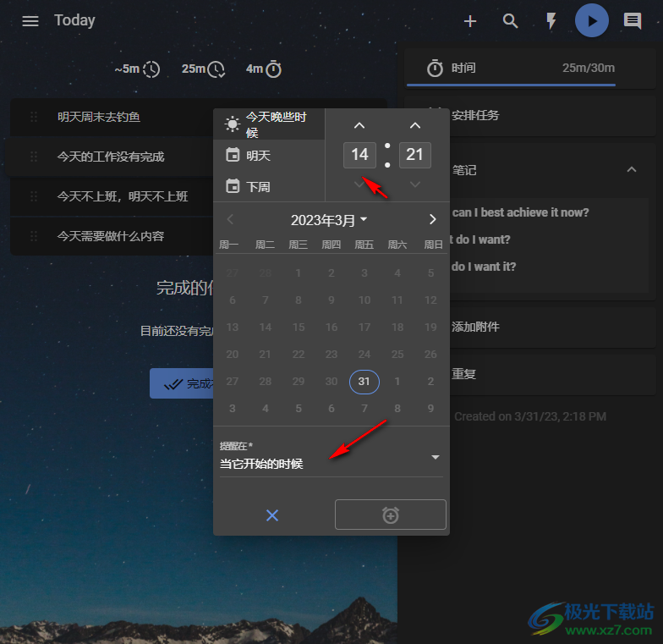Open the notes chat bubble icon

pyautogui.click(x=633, y=21)
